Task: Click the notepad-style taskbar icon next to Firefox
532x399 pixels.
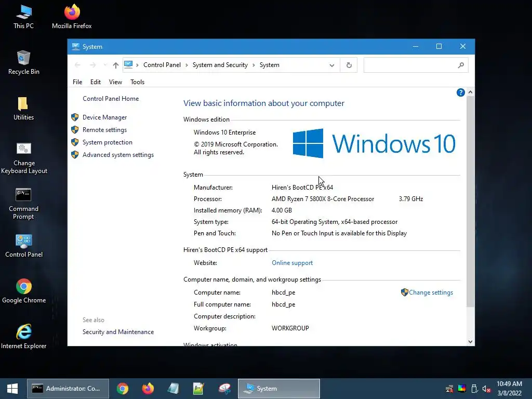Action: [173, 389]
